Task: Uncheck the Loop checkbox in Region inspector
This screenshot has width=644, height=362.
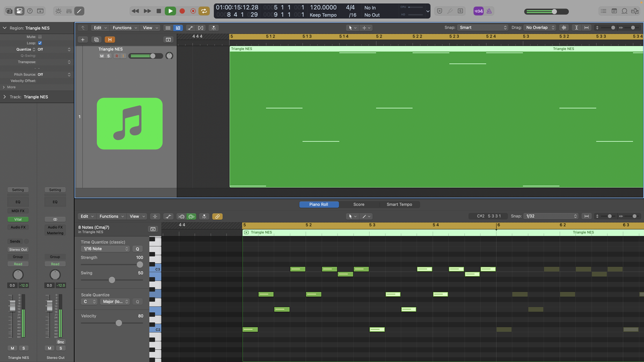Action: pos(40,43)
